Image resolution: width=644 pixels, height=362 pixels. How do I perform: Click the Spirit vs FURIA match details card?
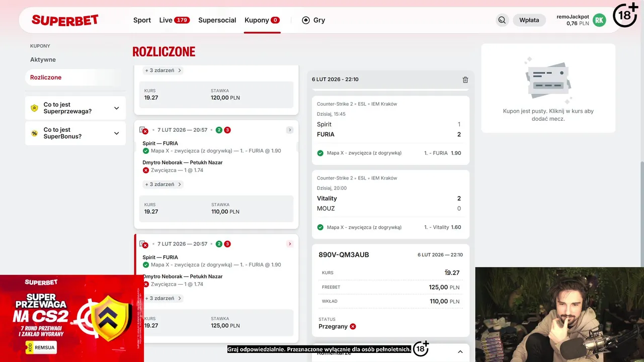click(x=390, y=130)
